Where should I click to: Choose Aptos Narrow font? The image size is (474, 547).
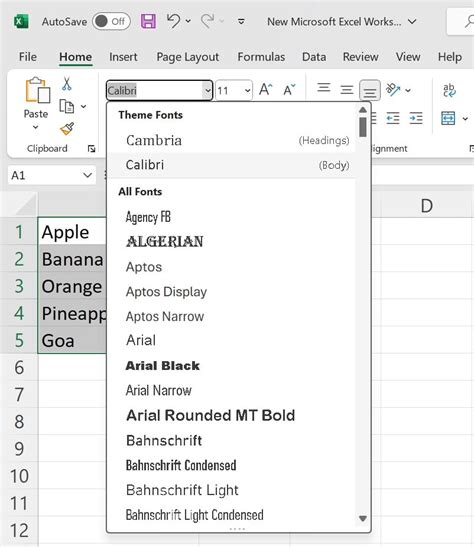231,316
